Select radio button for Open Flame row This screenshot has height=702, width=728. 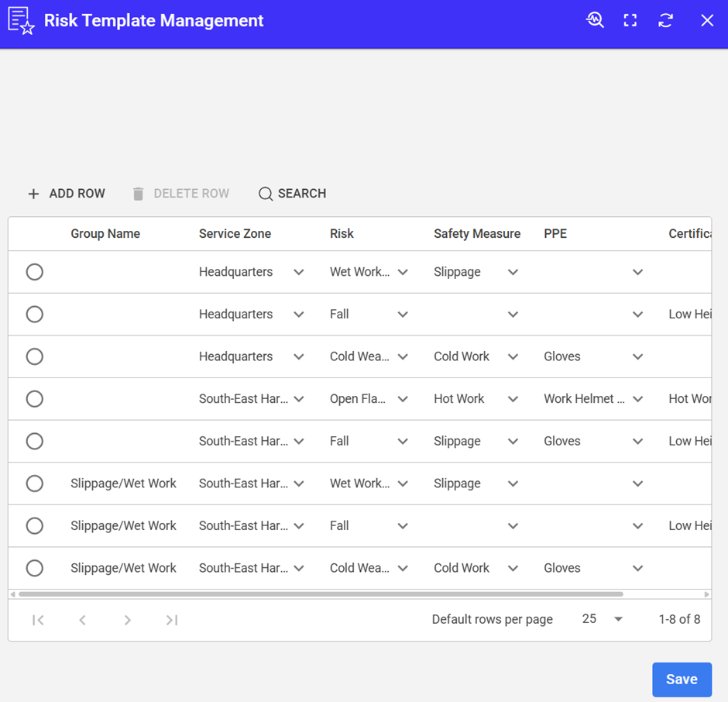(35, 399)
